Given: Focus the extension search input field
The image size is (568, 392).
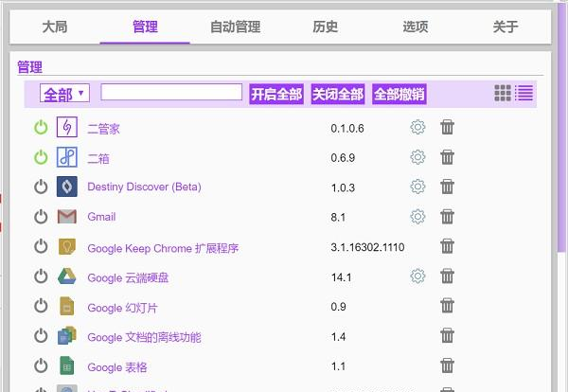Looking at the screenshot, I should pyautogui.click(x=171, y=92).
